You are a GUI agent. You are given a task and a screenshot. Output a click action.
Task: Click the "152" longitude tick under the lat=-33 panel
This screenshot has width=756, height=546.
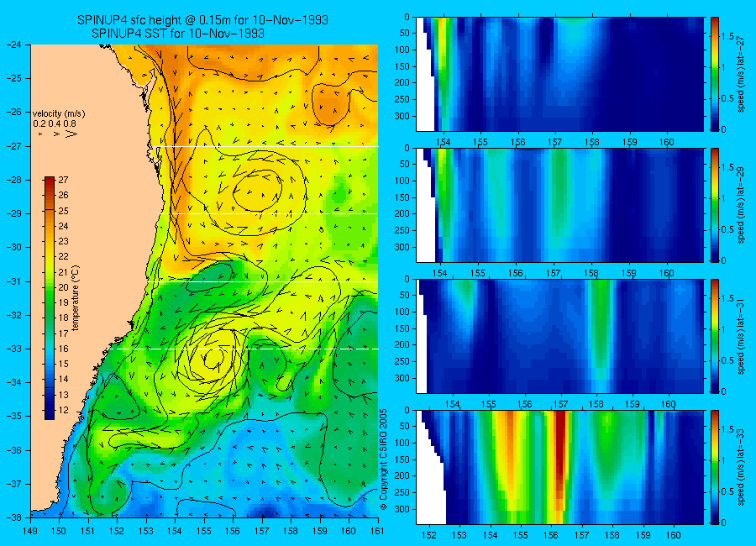[428, 535]
